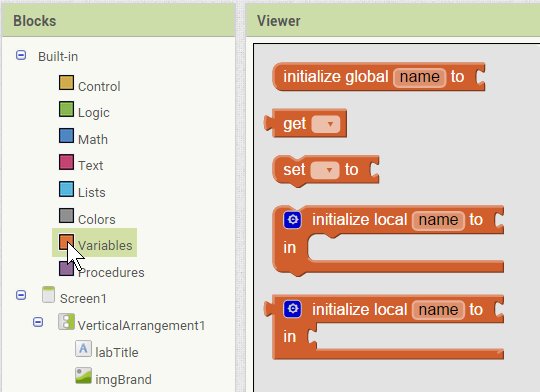
Task: Click the gray Colors category icon
Action: coord(66,216)
